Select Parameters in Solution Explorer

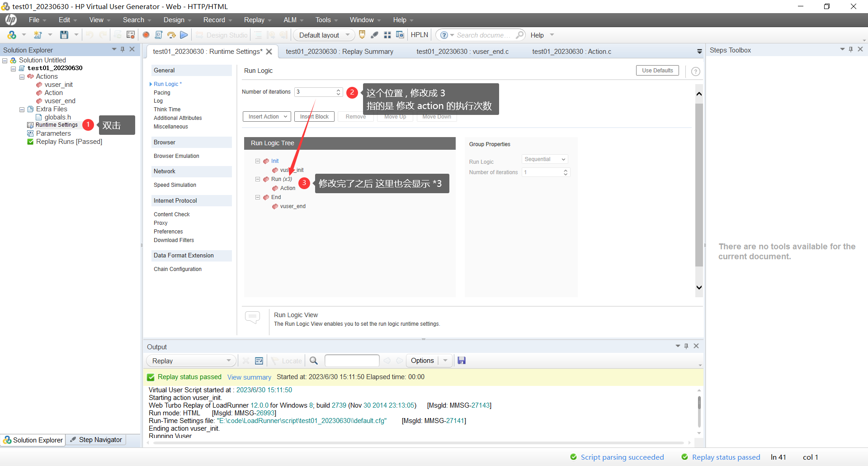pyautogui.click(x=53, y=133)
